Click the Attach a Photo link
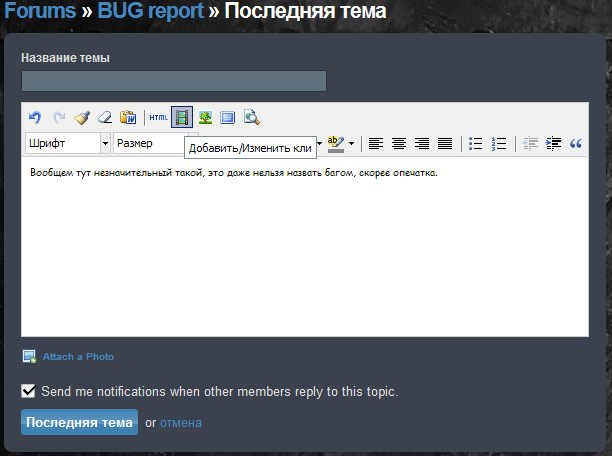The image size is (612, 456). pos(78,356)
